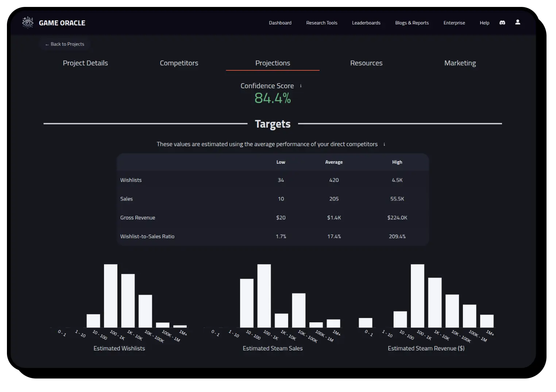Switch to Project Details tab
556x392 pixels.
[85, 63]
